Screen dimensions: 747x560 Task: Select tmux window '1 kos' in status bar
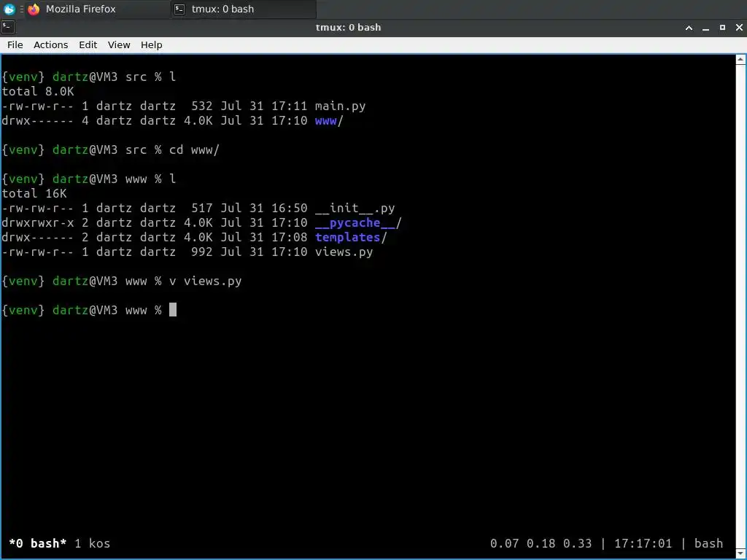coord(93,543)
